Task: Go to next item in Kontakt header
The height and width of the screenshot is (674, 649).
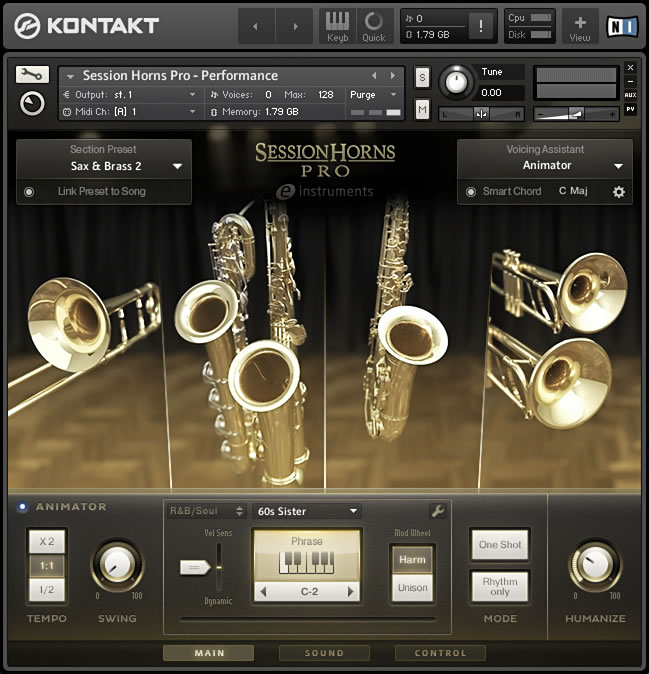Action: pyautogui.click(x=295, y=26)
